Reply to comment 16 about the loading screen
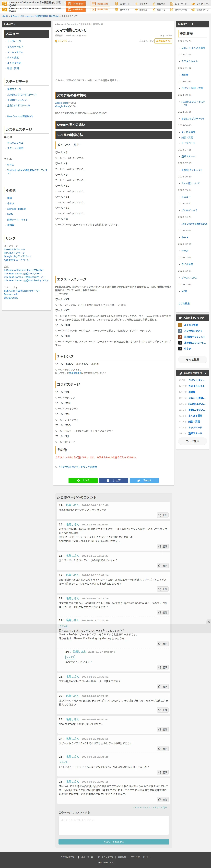This screenshot has height=868, width=211. pos(163,566)
